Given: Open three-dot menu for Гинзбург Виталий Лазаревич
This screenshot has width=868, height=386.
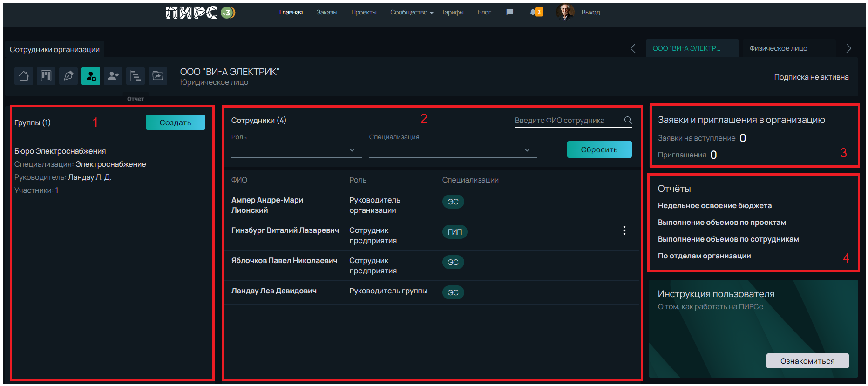Looking at the screenshot, I should point(624,230).
